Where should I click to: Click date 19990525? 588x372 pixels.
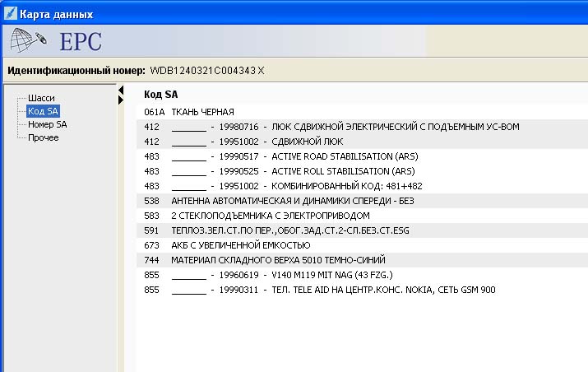238,171
